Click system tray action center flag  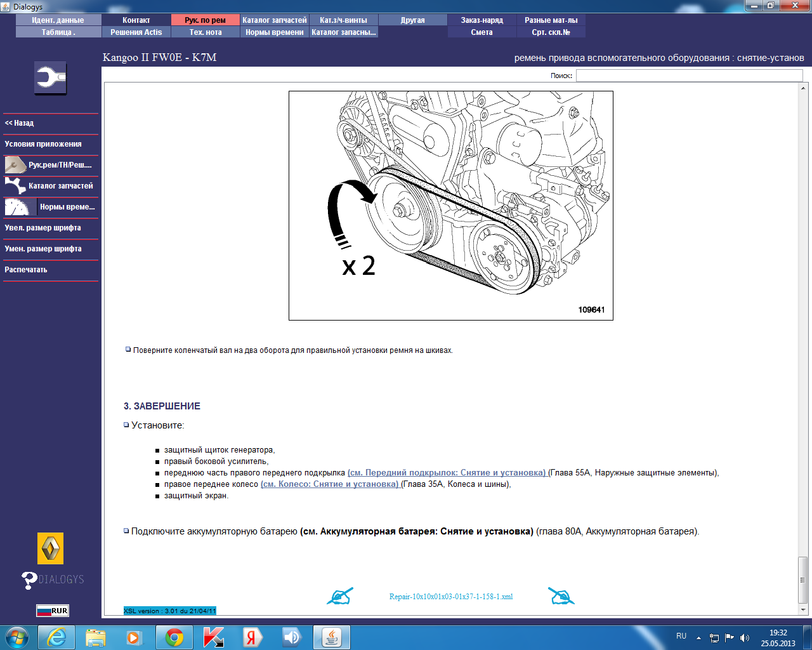tap(730, 638)
